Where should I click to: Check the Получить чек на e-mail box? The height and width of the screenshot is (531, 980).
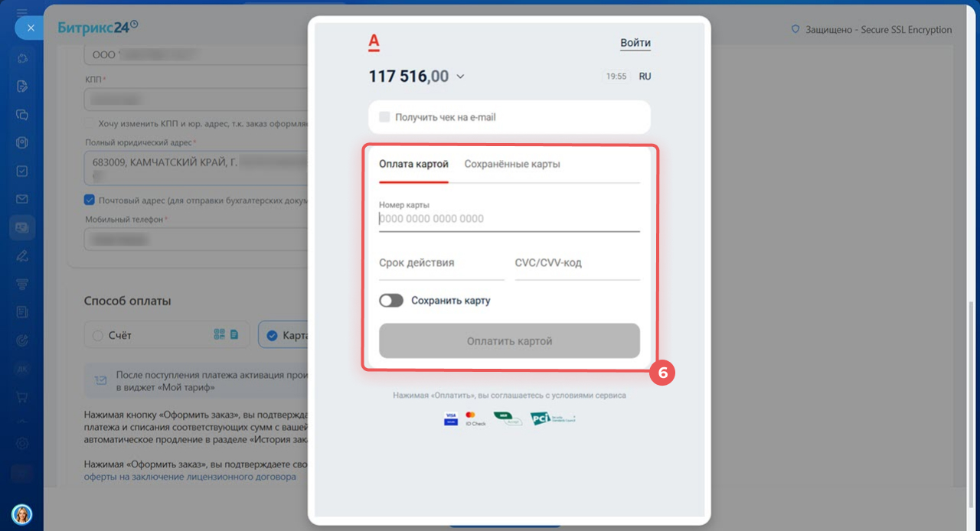tap(384, 117)
